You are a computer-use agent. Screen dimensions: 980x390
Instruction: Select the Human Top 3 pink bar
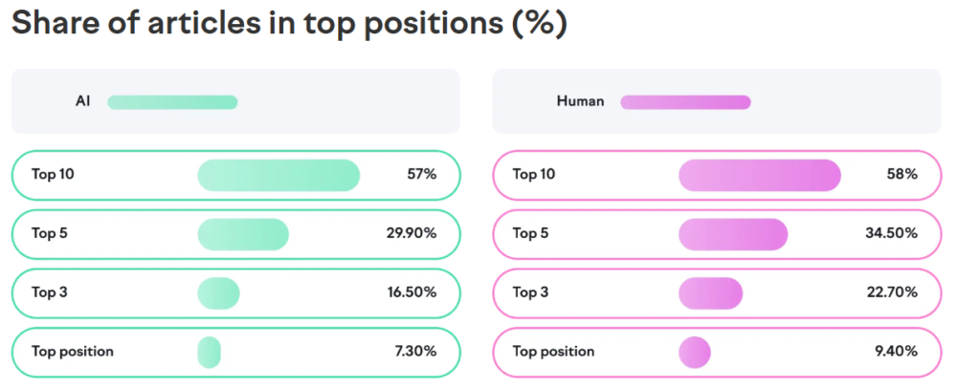[711, 293]
